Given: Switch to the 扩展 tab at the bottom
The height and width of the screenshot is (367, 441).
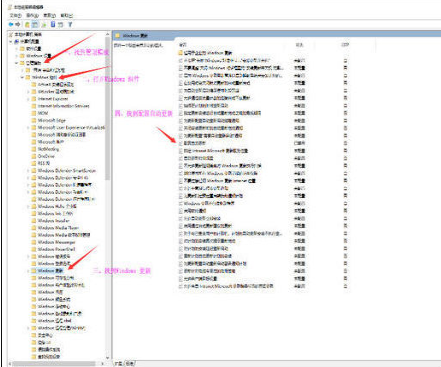Looking at the screenshot, I should click(119, 363).
